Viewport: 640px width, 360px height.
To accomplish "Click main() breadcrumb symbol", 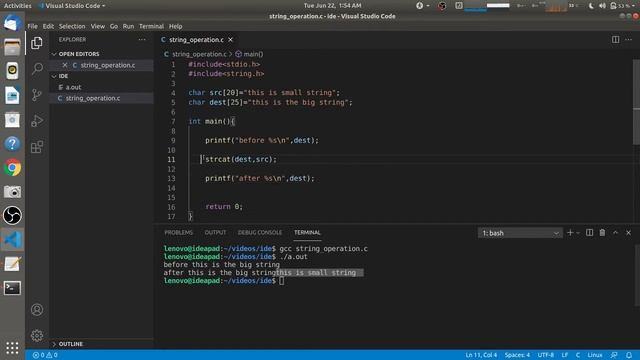I will click(249, 54).
